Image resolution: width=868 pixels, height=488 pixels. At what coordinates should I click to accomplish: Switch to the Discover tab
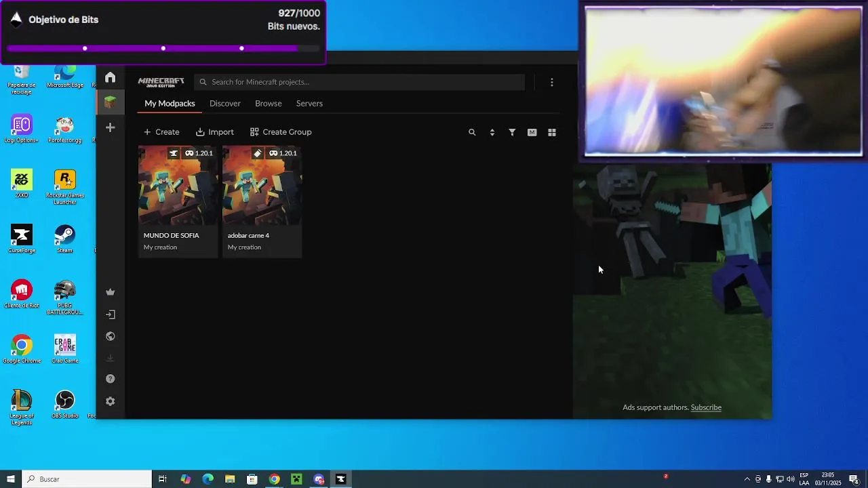225,104
